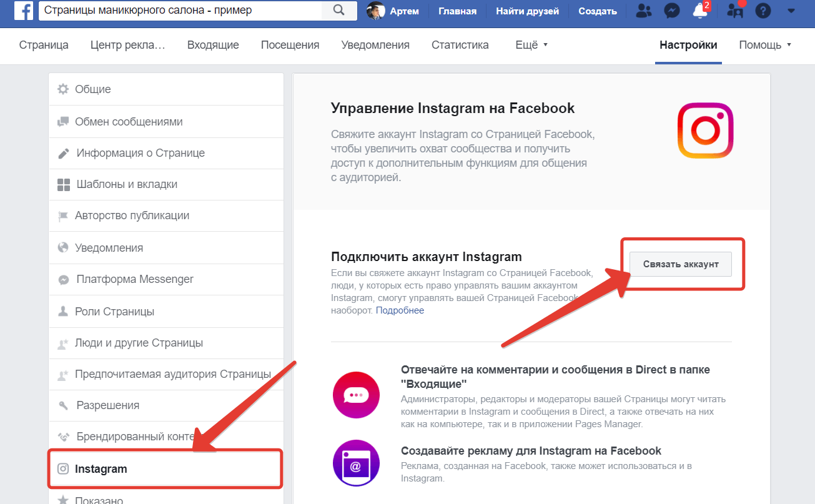
Task: Open account menu dropdown arrow
Action: [x=792, y=11]
